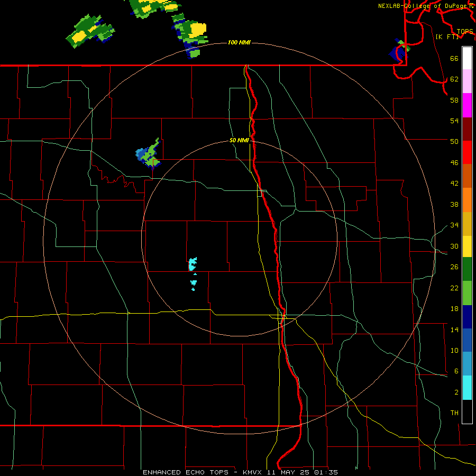Click the '34' legend value
Viewport: 476px width, 476px height.
[454, 225]
